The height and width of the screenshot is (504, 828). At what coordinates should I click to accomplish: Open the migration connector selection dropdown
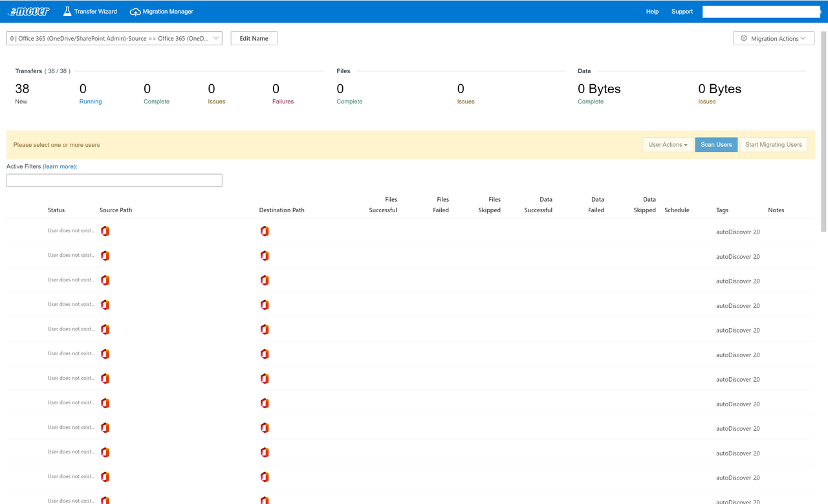tap(114, 38)
